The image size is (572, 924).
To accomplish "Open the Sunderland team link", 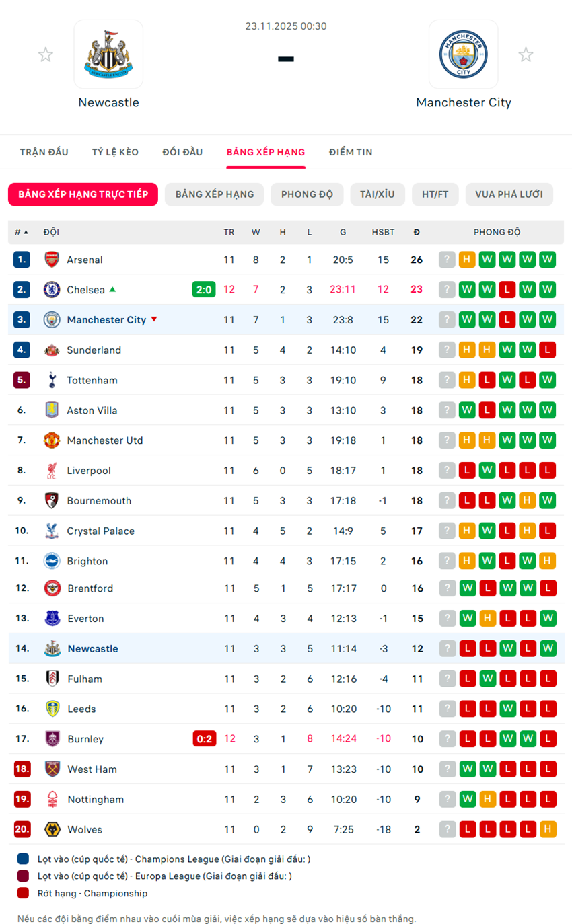I will click(94, 350).
